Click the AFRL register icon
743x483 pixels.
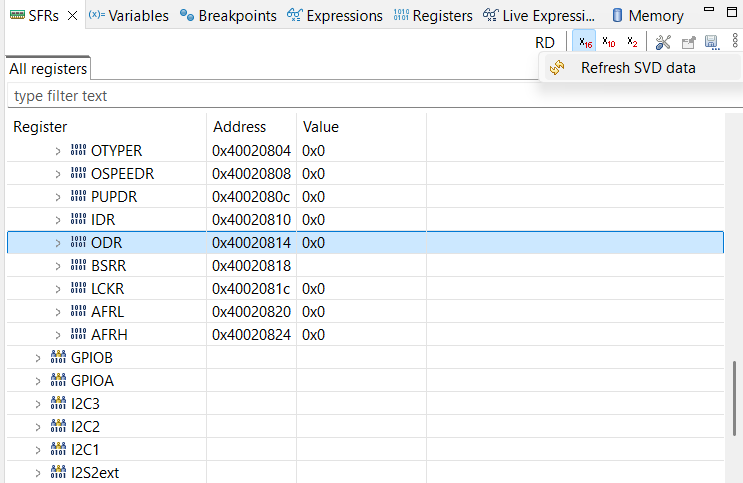click(78, 311)
